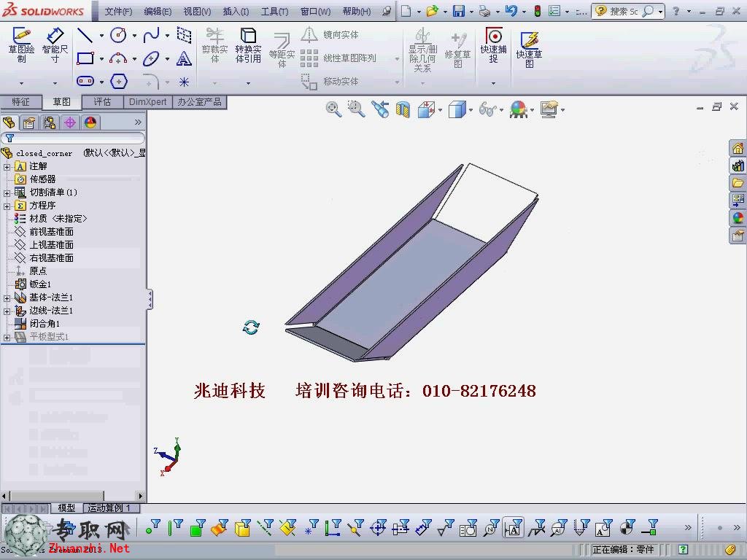Screen dimensions: 747x560
Task: Click Repair Sketch (修复草图)
Action: 458,50
